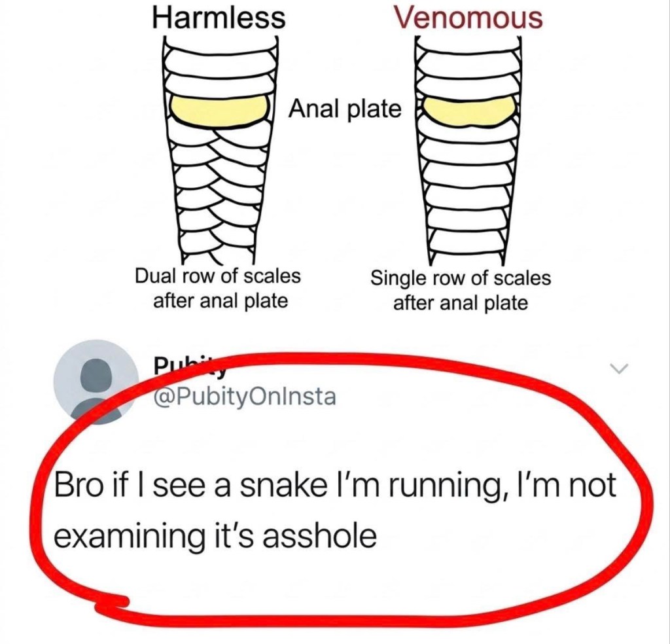The width and height of the screenshot is (670, 644).
Task: Click the top belly scale of harmless snake
Action: pyautogui.click(x=219, y=58)
